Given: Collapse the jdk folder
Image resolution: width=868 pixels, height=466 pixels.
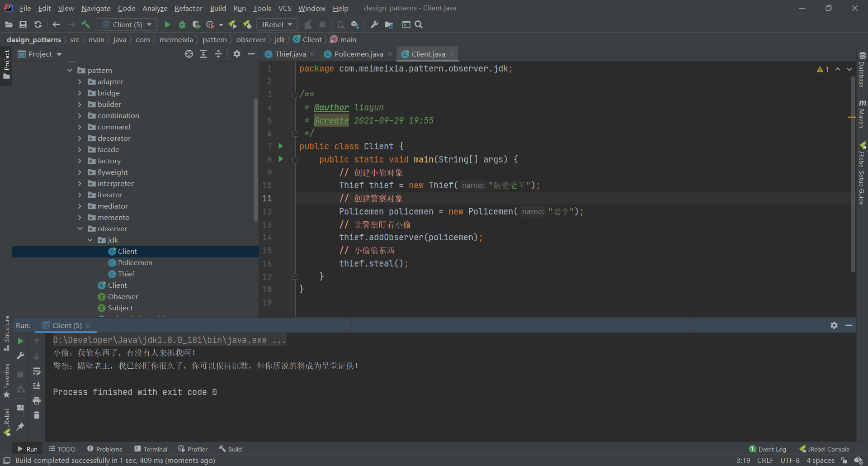Looking at the screenshot, I should [90, 240].
